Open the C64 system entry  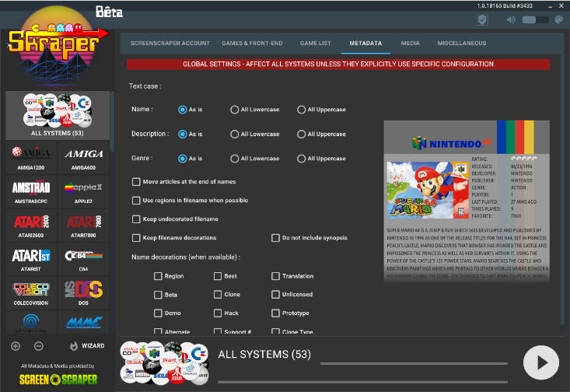tap(84, 259)
